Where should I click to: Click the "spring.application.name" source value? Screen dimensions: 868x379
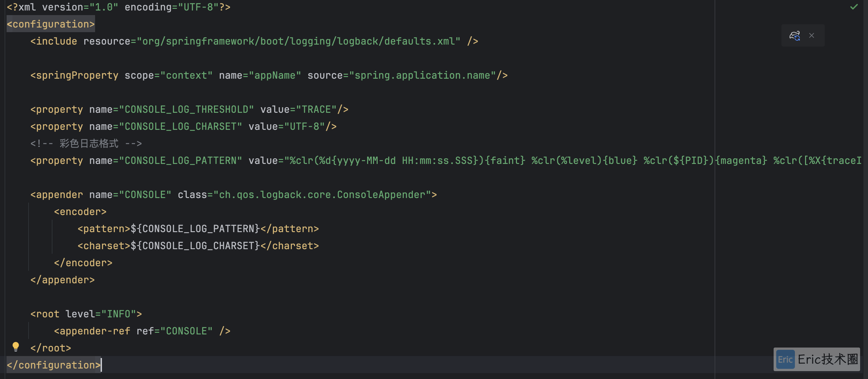coord(422,75)
